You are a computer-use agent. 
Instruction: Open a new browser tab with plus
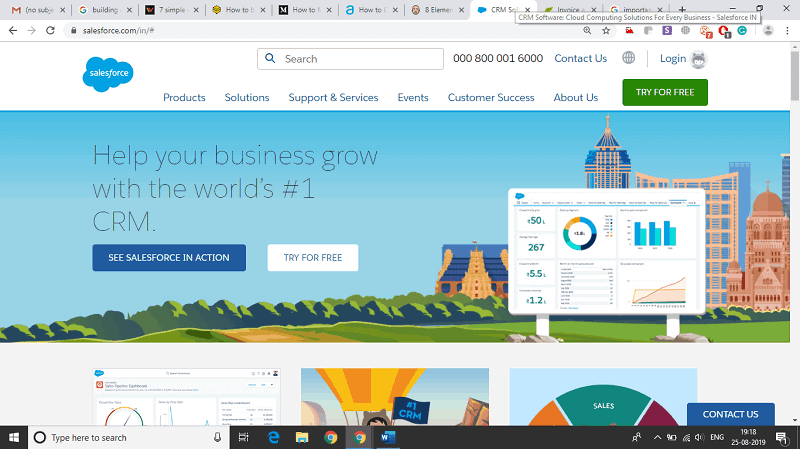click(x=682, y=10)
